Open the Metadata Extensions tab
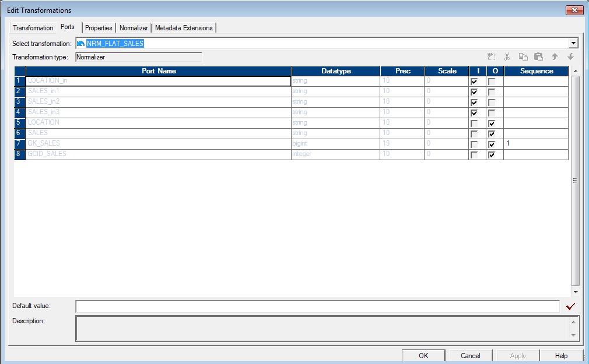 [x=184, y=27]
